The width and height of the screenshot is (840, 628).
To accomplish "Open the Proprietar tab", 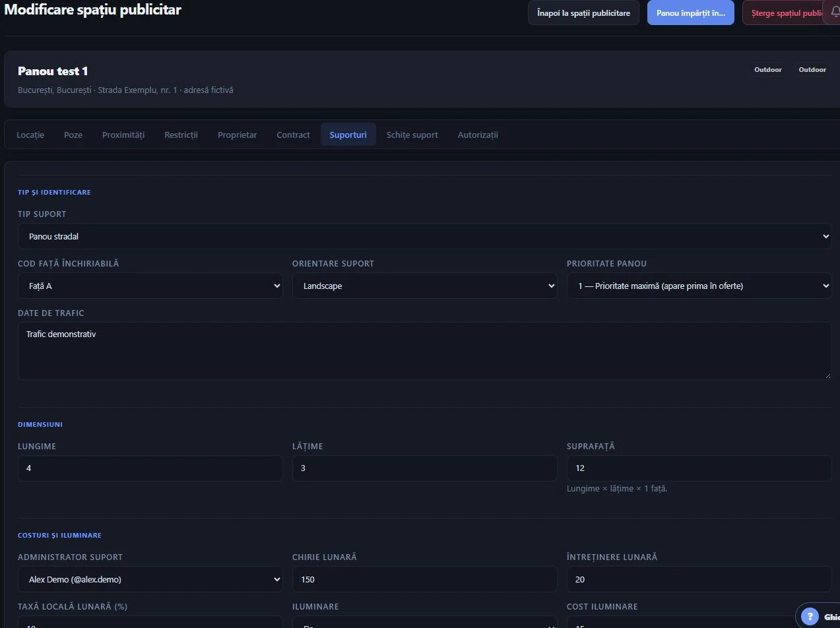I will pos(238,135).
